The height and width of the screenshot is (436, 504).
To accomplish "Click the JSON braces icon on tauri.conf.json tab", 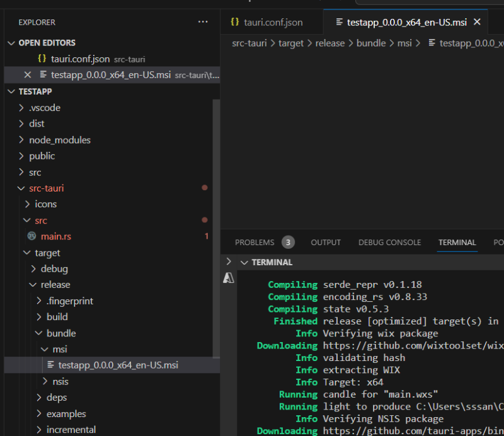I will pyautogui.click(x=235, y=22).
